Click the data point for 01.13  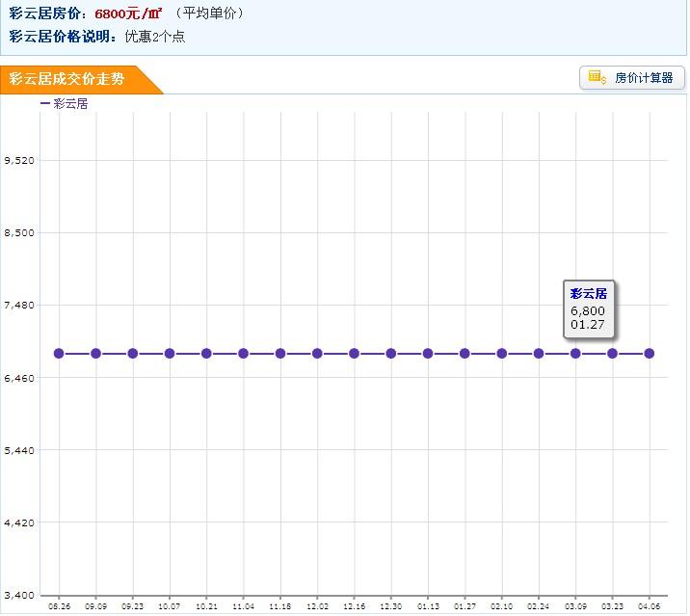point(428,354)
